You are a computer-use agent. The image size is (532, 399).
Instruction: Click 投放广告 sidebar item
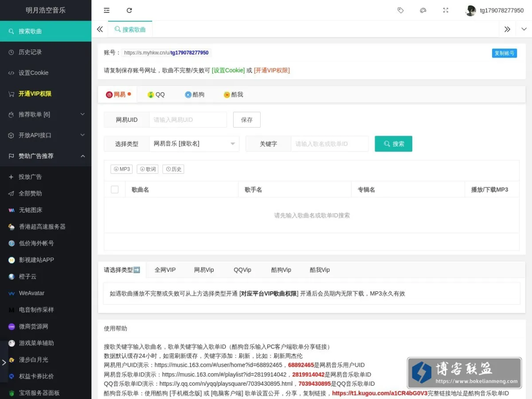(46, 177)
